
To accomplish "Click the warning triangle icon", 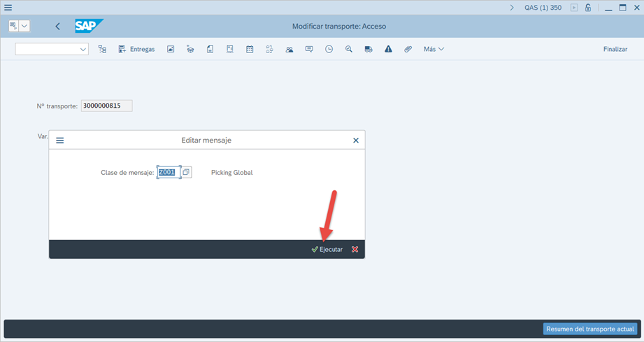I will click(388, 50).
